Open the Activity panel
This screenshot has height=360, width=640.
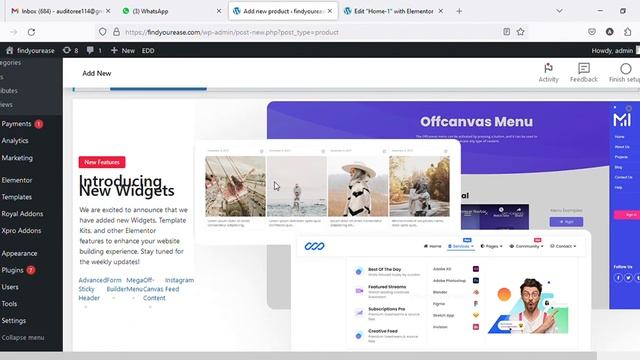[548, 73]
